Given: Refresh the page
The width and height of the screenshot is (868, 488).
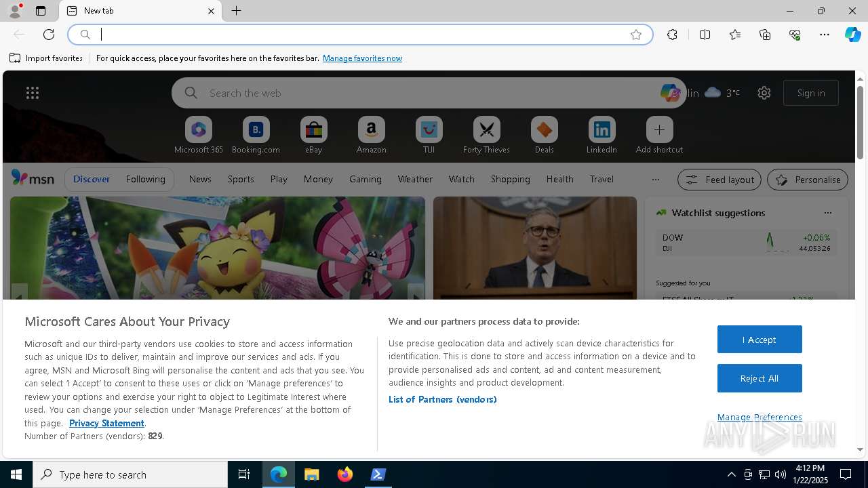Looking at the screenshot, I should coord(49,35).
